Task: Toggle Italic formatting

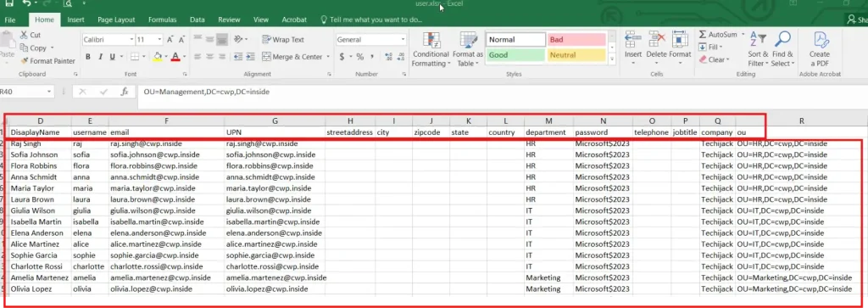Action: [x=100, y=57]
